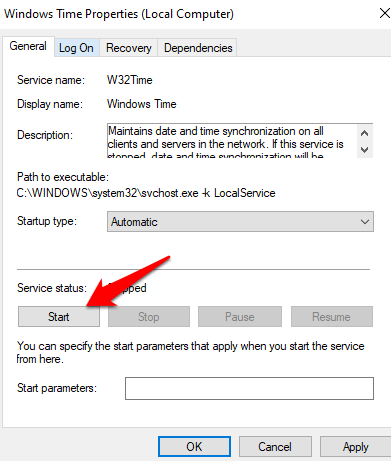This screenshot has width=391, height=461.
Task: Click the Windows Time display name value
Action: pos(141,104)
